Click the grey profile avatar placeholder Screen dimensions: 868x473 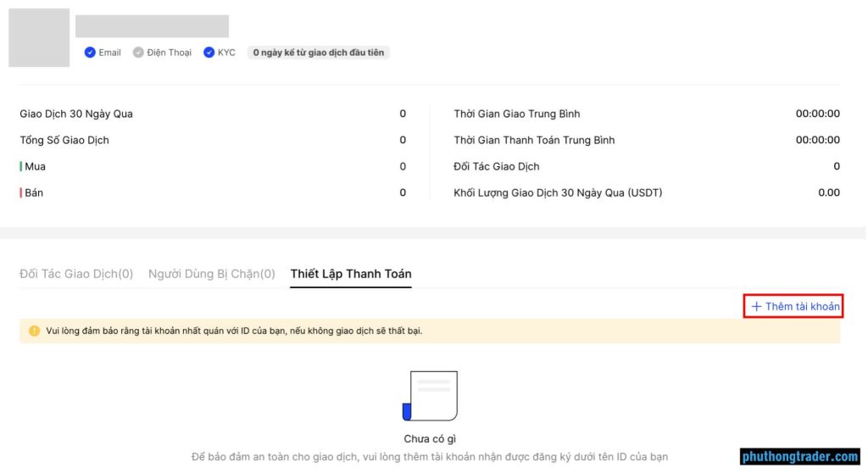(x=39, y=37)
